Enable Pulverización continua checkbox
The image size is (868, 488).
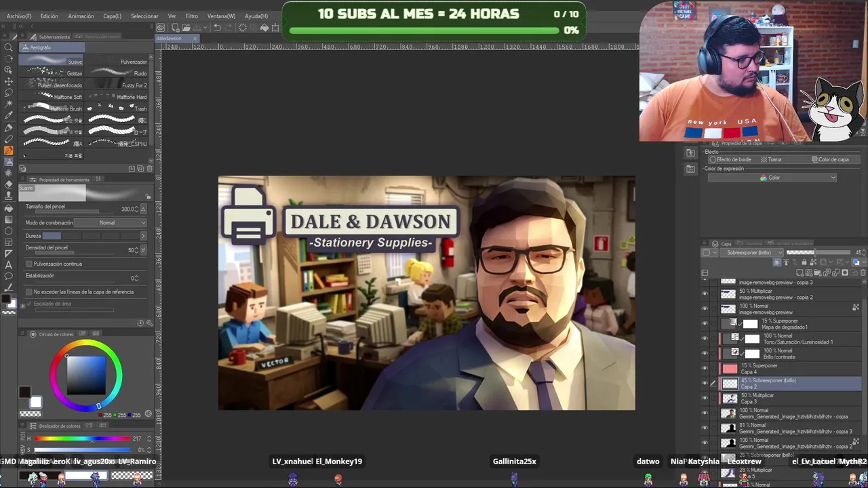[x=28, y=264]
